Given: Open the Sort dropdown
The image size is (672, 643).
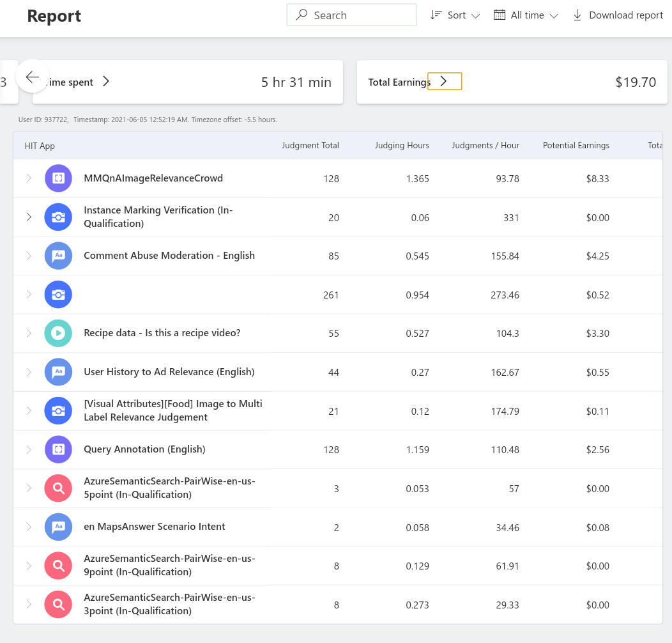Looking at the screenshot, I should pos(455,15).
